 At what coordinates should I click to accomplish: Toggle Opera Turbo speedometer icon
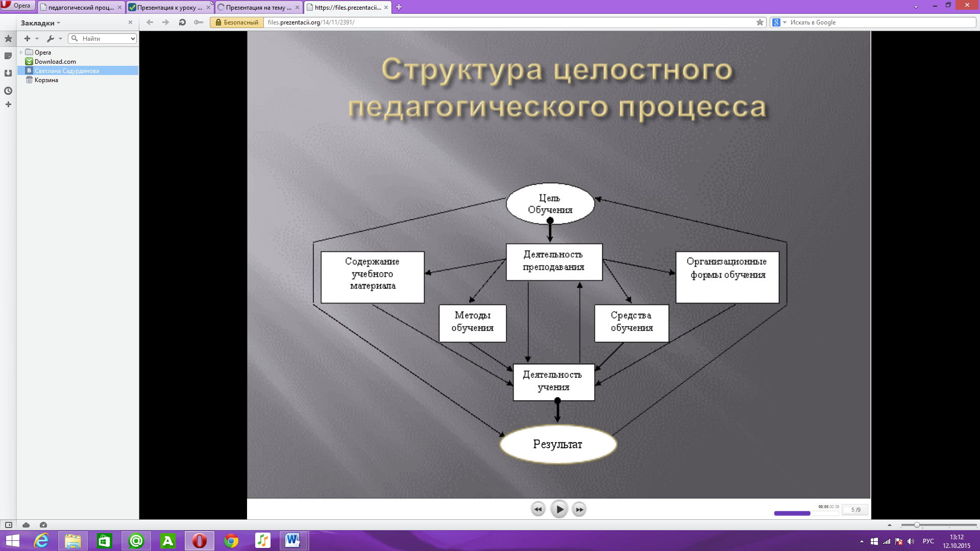[x=43, y=525]
